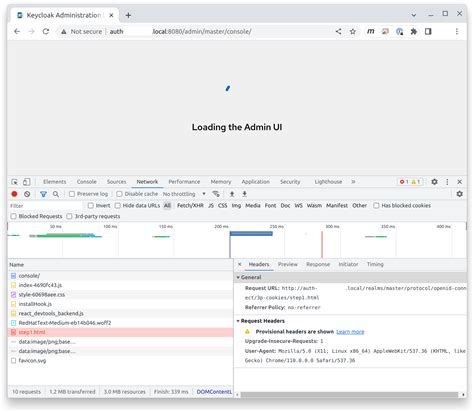The image size is (474, 412).
Task: Click the Learn more link
Action: [x=350, y=332]
